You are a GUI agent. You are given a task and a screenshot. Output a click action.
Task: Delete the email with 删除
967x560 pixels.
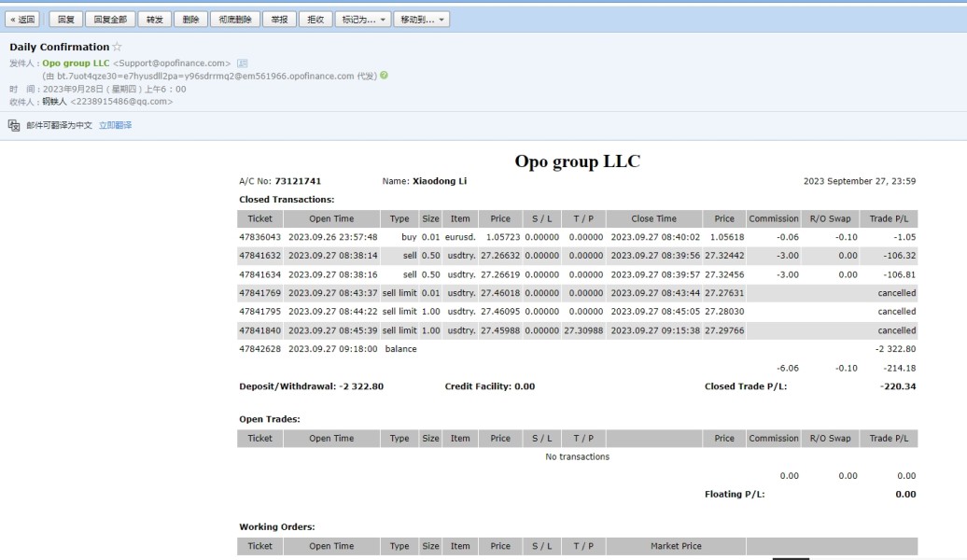point(190,19)
